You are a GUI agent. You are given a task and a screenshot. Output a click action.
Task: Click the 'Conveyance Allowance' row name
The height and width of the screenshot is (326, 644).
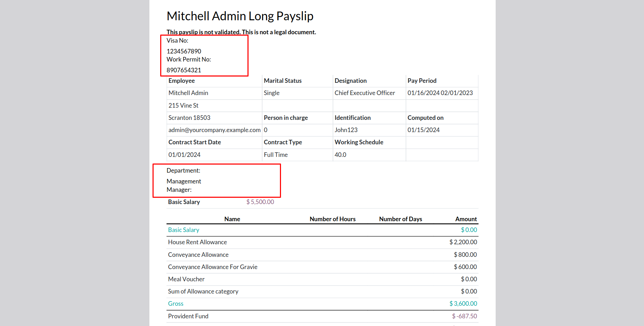coord(198,255)
